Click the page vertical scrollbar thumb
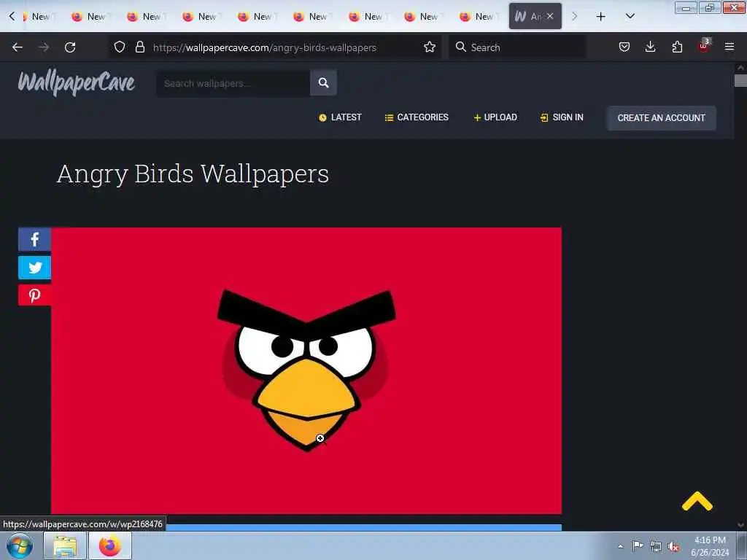747x560 pixels. pos(740,80)
